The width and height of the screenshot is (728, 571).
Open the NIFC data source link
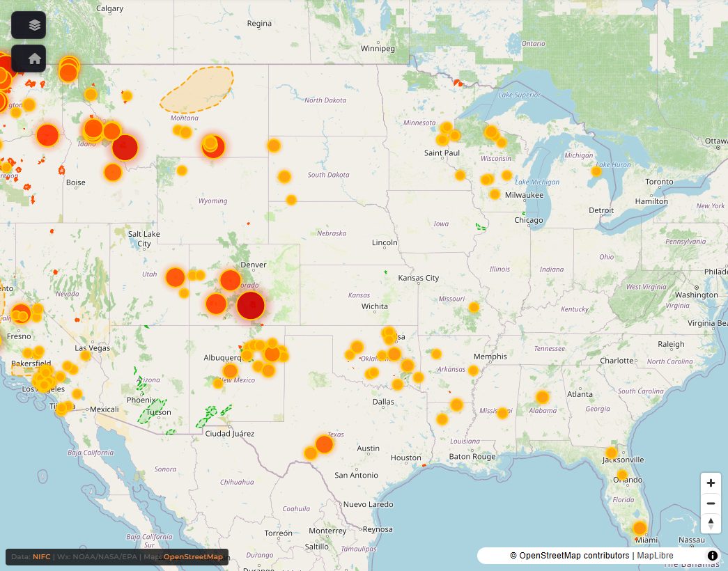tap(41, 556)
